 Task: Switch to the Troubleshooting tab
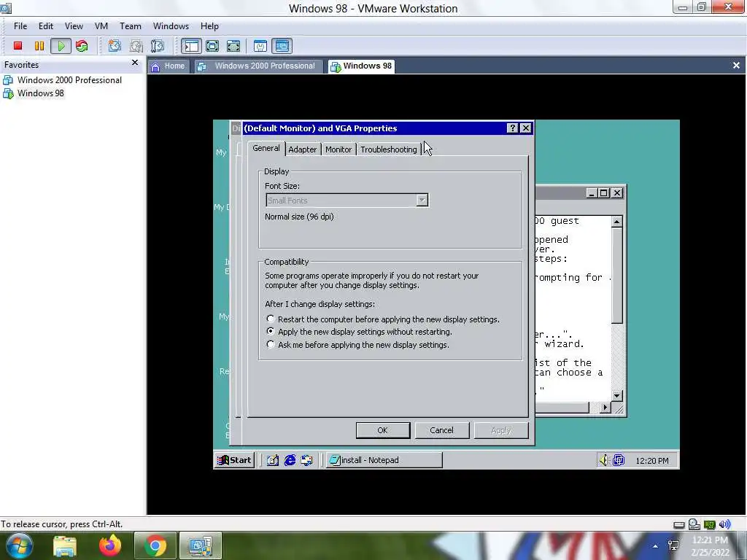[x=389, y=149]
